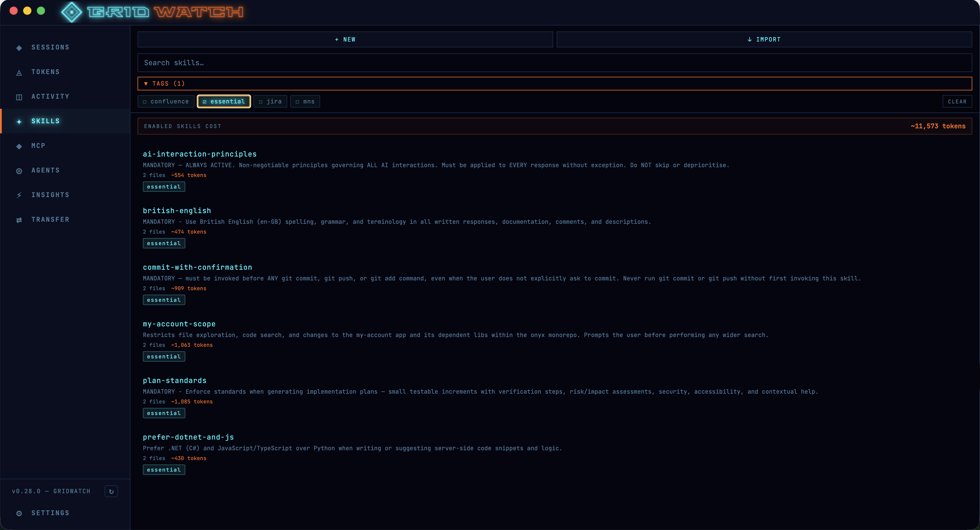Click the refresh icon beside version label
This screenshot has width=980, height=530.
(x=111, y=491)
